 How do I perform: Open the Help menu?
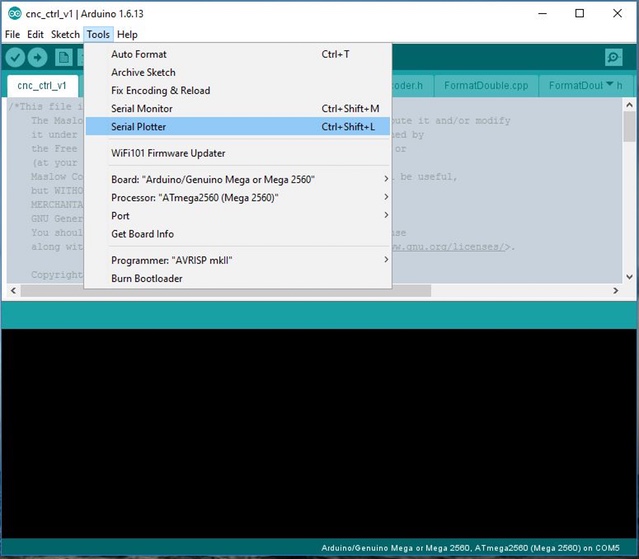pyautogui.click(x=127, y=35)
